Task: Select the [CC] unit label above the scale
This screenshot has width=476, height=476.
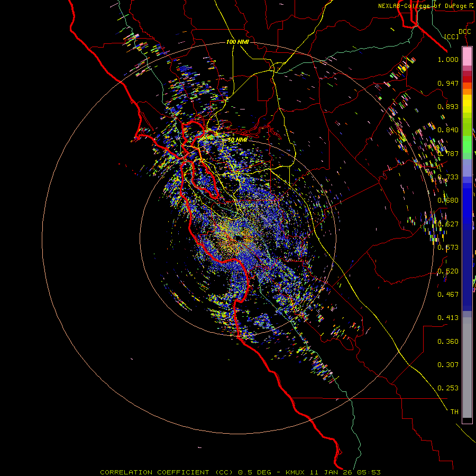Action: (x=452, y=36)
